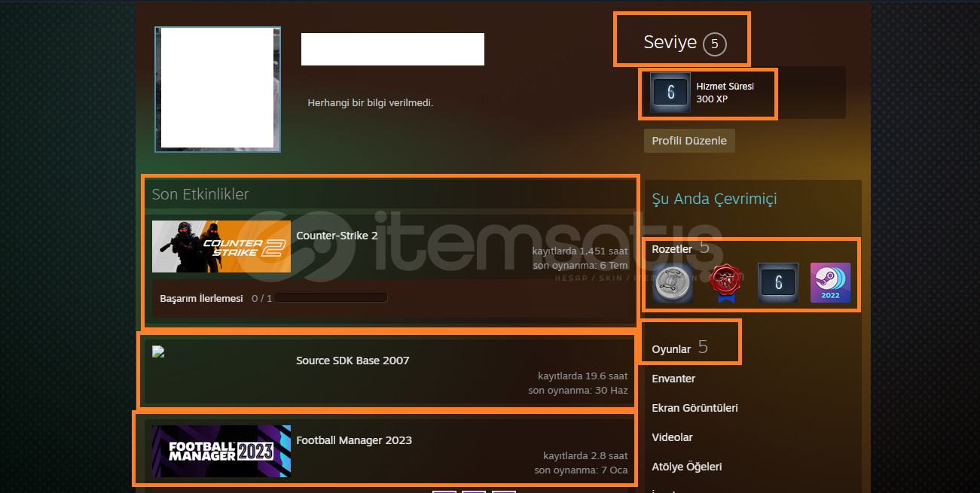
Task: Open the Rozetler badges section
Action: [672, 248]
